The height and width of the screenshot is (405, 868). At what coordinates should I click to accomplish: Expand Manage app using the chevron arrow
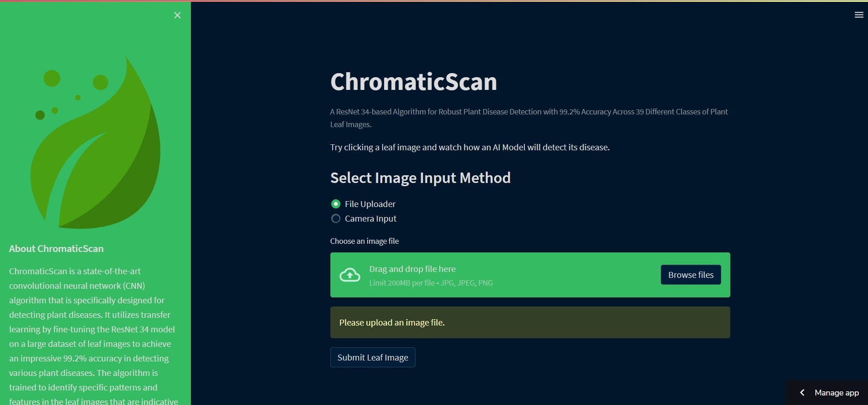(802, 393)
